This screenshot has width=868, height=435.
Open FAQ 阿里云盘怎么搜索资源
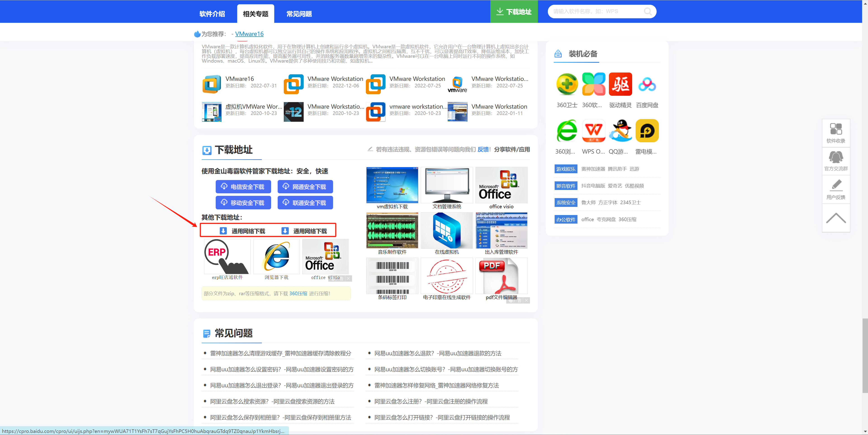click(x=272, y=402)
